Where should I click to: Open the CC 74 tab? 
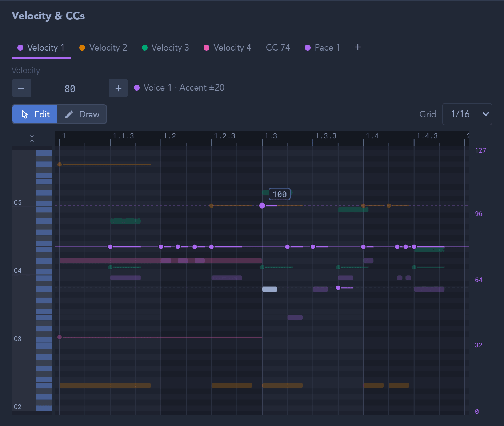pos(278,48)
